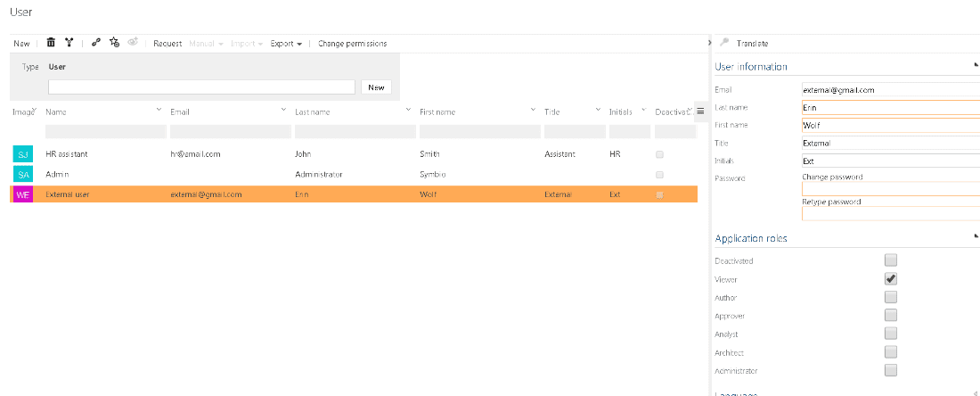Toggle Deactivated checkbox in Admin row
980x396 pixels.
point(660,175)
